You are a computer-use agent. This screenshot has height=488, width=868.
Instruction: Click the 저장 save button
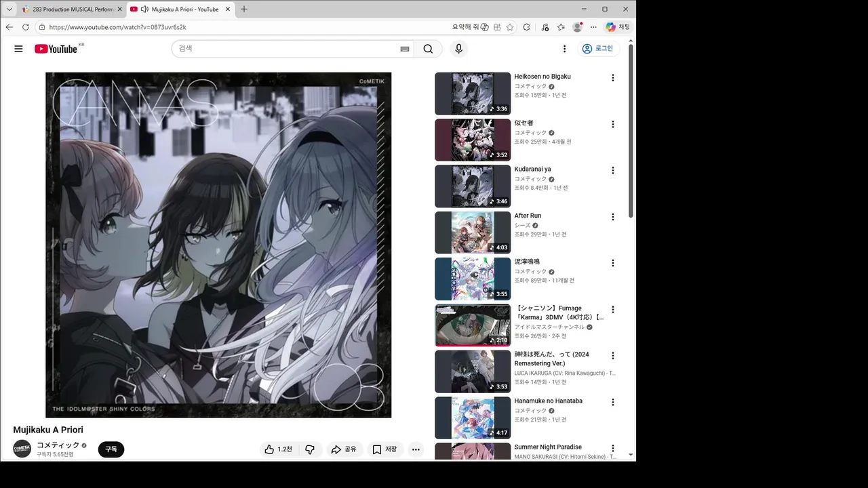point(385,449)
